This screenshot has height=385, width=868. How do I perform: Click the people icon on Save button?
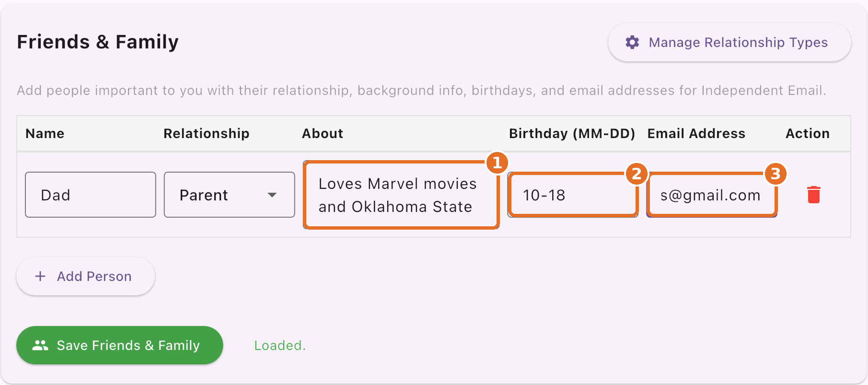coord(40,345)
